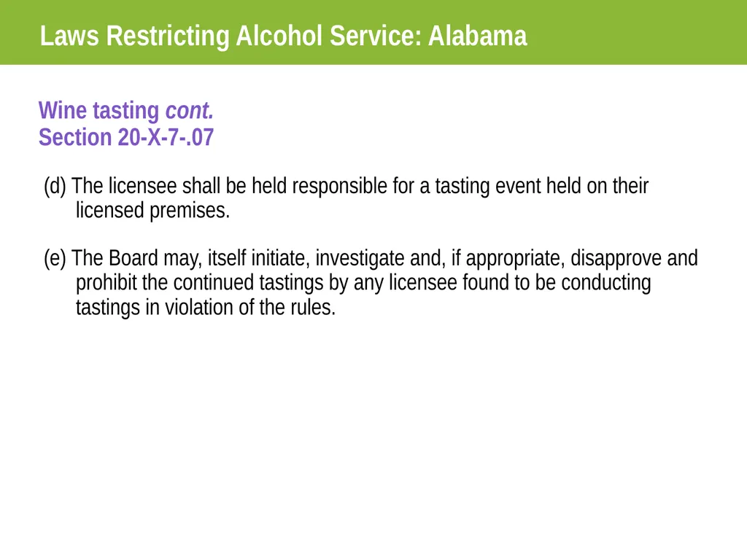The width and height of the screenshot is (747, 560).
Task: Click the word 'licensee' in paragraph d
Action: point(142,186)
